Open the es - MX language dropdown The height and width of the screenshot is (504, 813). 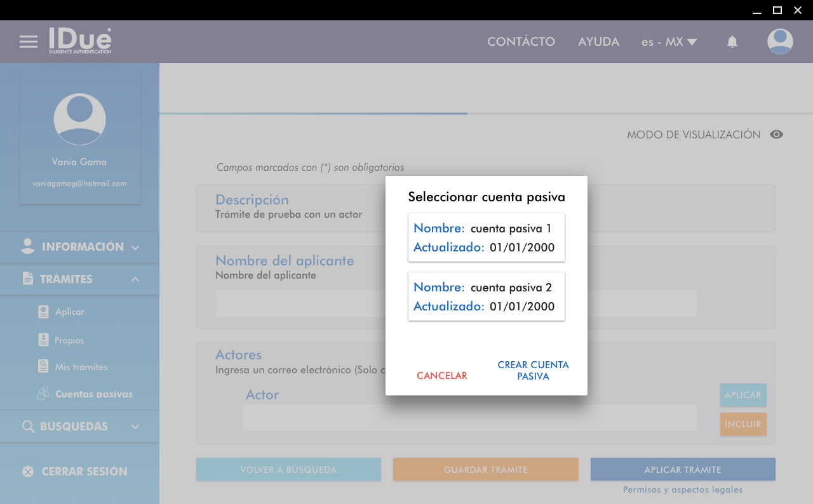[x=669, y=42]
